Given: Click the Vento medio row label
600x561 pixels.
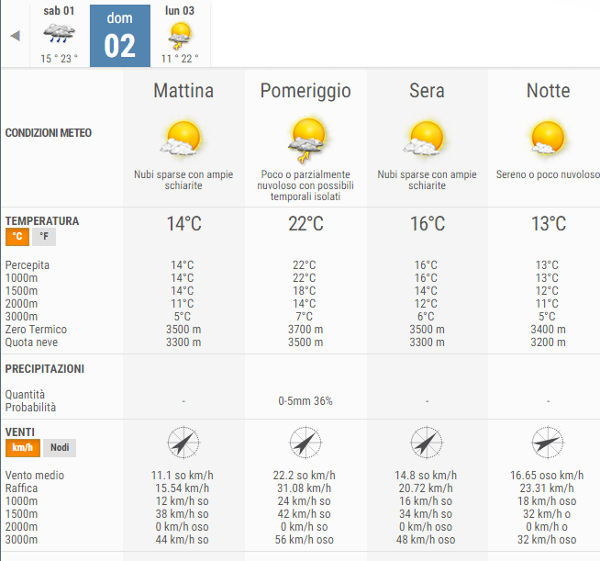Looking at the screenshot, I should (x=34, y=475).
